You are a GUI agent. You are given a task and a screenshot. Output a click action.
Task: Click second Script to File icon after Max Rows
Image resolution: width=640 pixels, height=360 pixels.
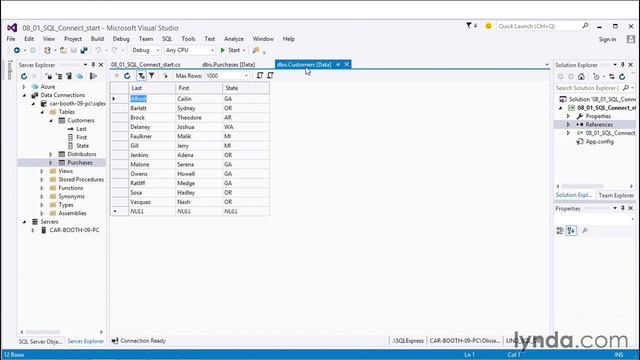click(270, 76)
